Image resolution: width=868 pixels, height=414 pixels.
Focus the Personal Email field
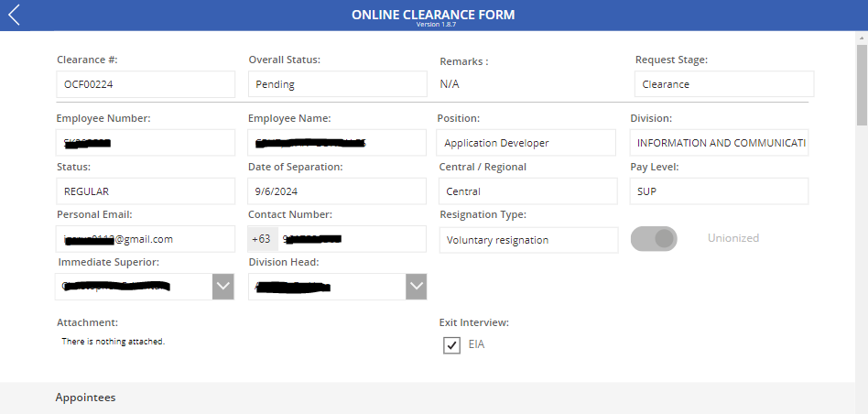click(x=146, y=239)
